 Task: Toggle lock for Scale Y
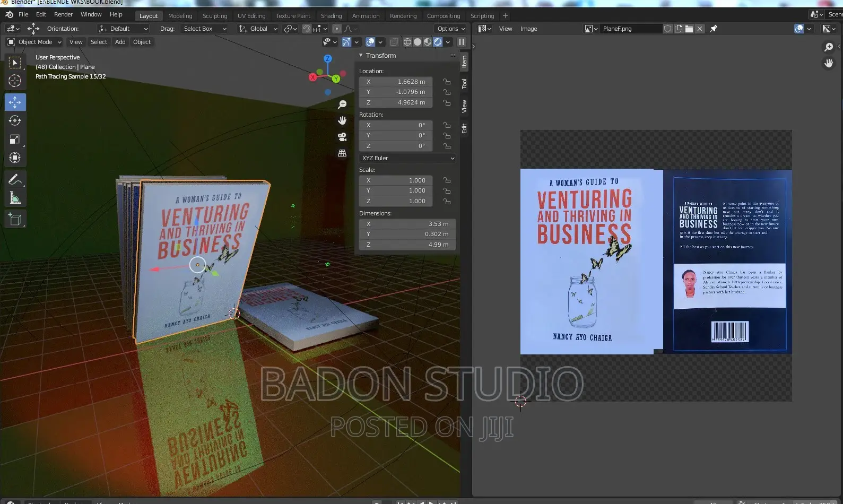click(447, 190)
